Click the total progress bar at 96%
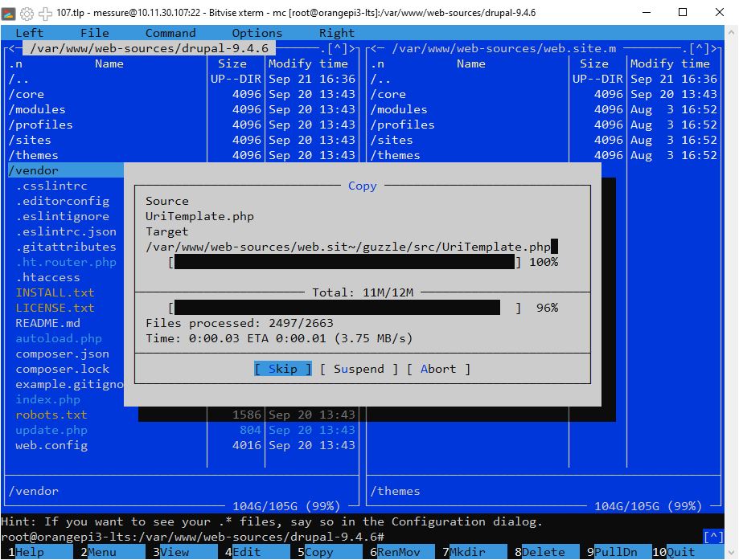Image resolution: width=739 pixels, height=560 pixels. pos(344,308)
